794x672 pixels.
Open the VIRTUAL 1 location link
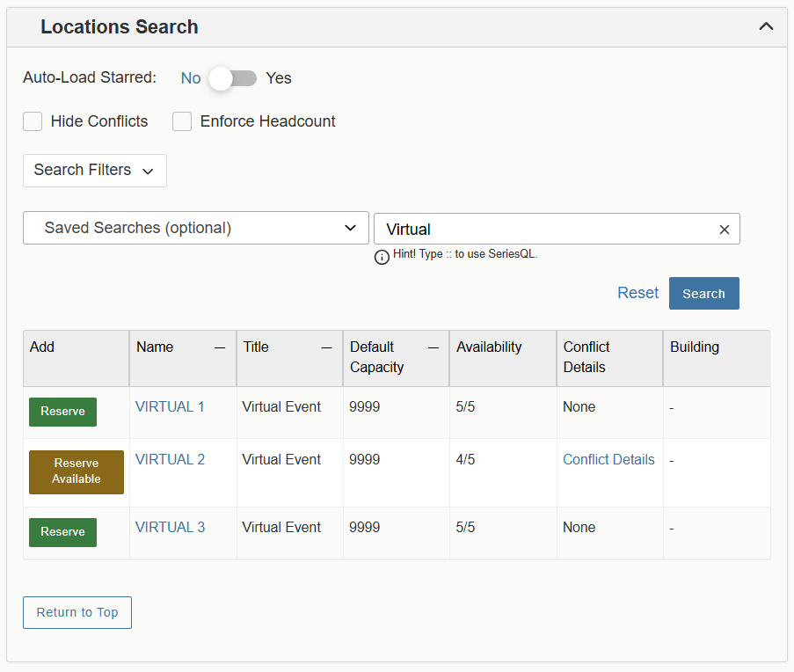click(x=170, y=406)
